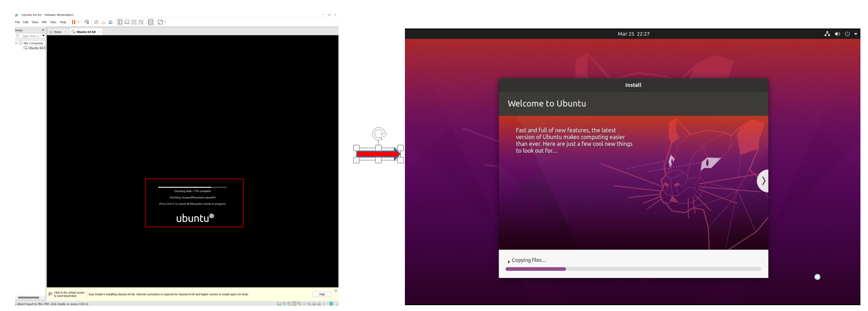Open the Tabs menu
This screenshot has width=868, height=311.
[53, 22]
